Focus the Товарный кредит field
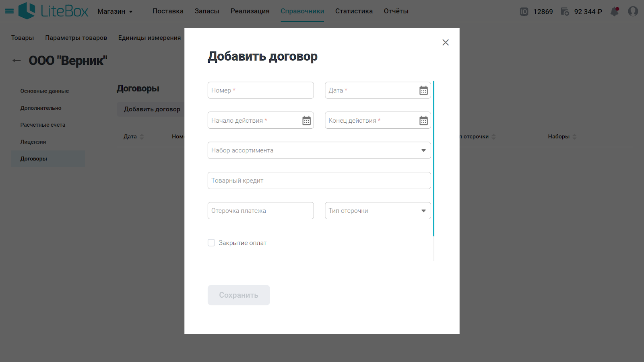The width and height of the screenshot is (644, 362). [x=319, y=181]
